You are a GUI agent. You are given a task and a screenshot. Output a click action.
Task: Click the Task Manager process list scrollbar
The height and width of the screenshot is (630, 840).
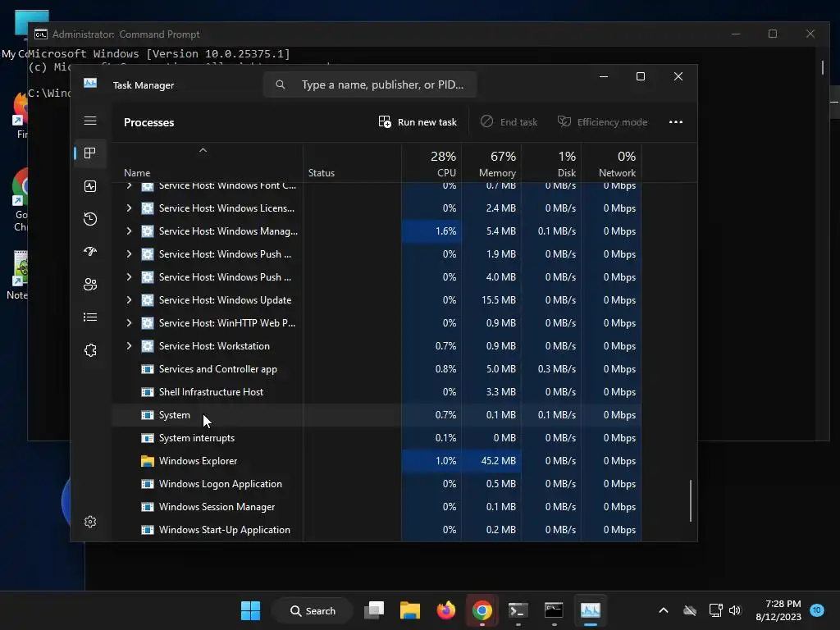pos(691,500)
